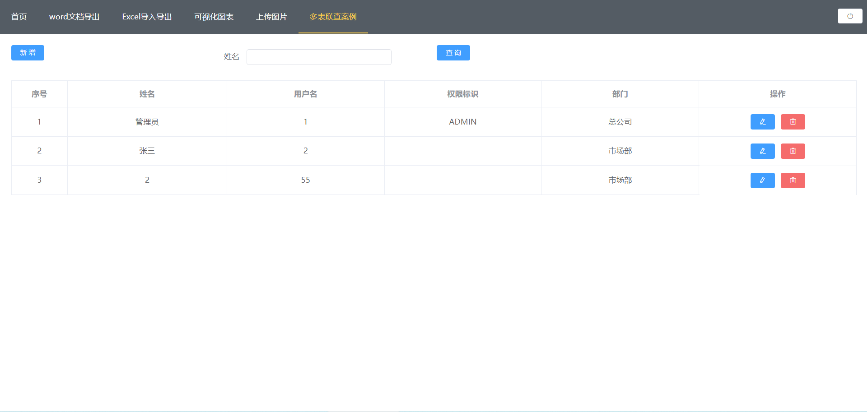
Task: Switch to the 上传图片 tab
Action: 271,17
